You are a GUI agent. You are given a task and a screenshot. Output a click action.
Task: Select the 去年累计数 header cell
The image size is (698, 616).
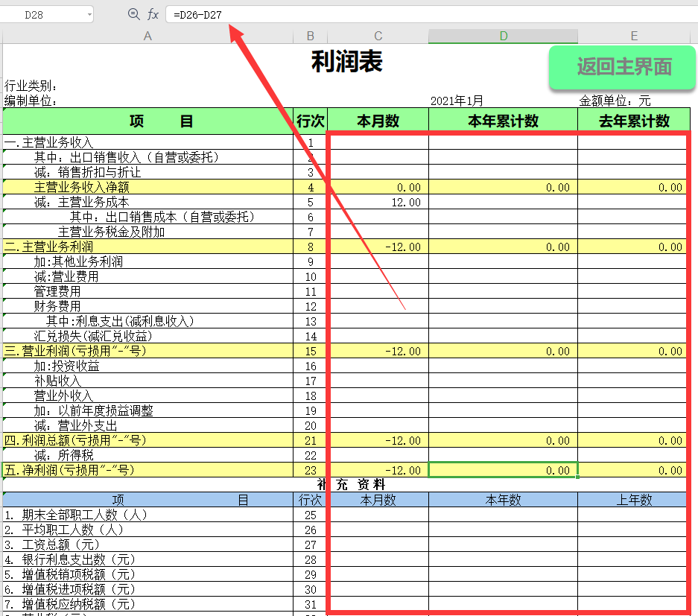coord(634,120)
